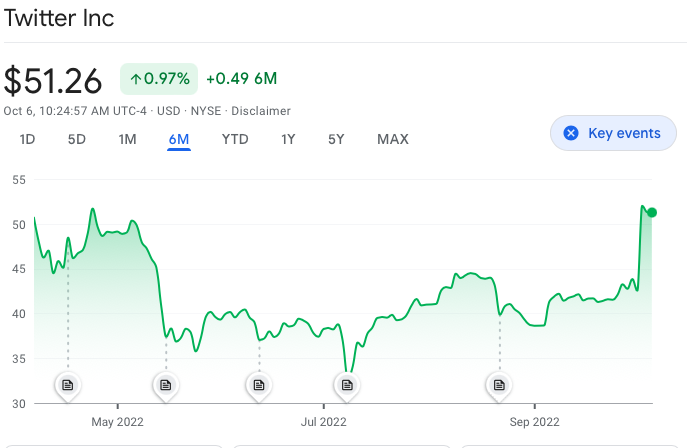Screen dimensions: 687x448
Task: Switch chart to YTD range
Action: [x=235, y=139]
